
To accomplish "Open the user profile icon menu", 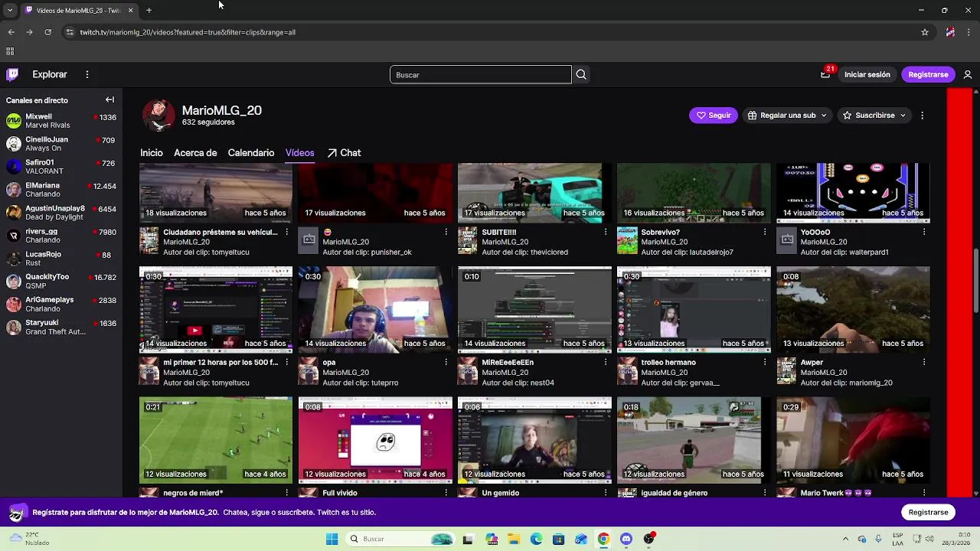I will pos(968,74).
